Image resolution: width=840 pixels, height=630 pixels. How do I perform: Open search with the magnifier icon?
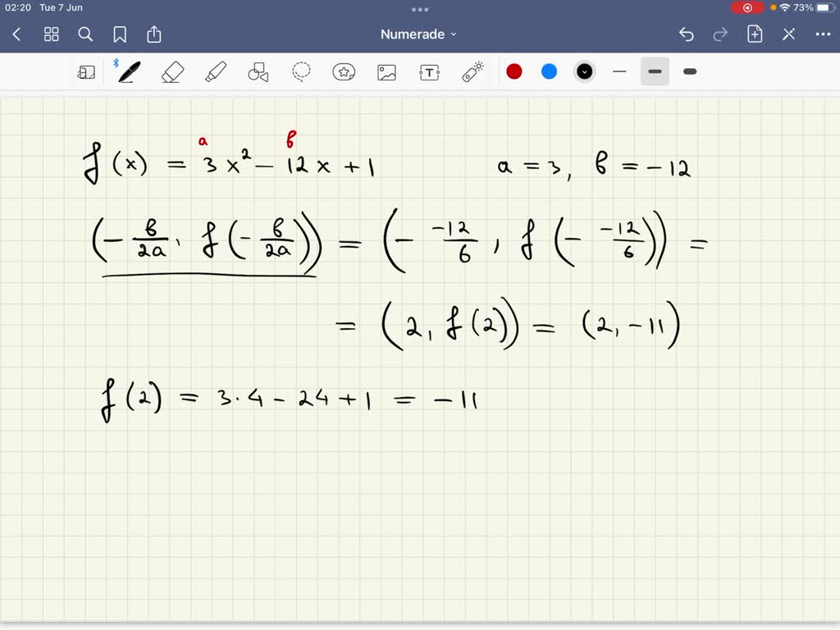coord(85,34)
